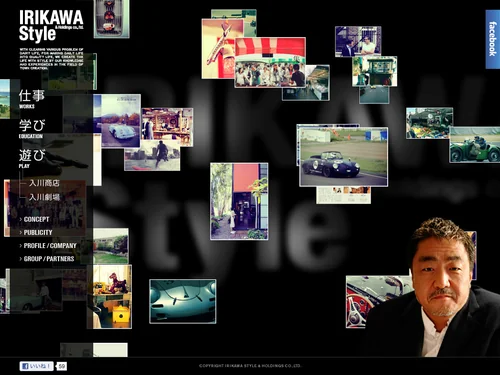The image size is (500, 375).
Task: Open the stacked red objects top photo
Action: point(111,19)
